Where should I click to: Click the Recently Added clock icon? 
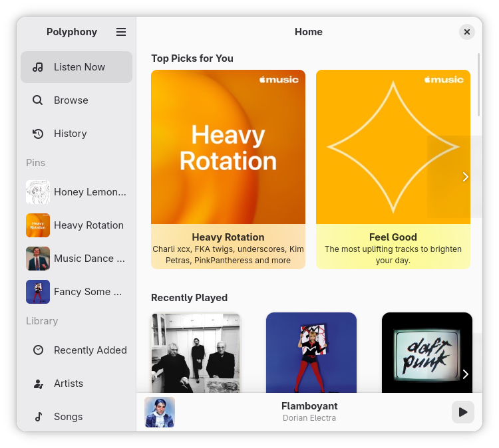[38, 350]
